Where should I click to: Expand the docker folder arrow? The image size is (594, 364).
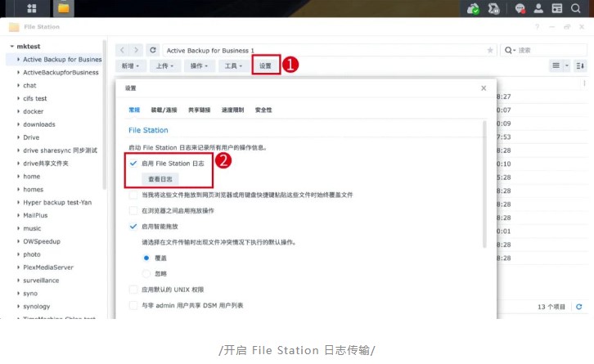18,111
